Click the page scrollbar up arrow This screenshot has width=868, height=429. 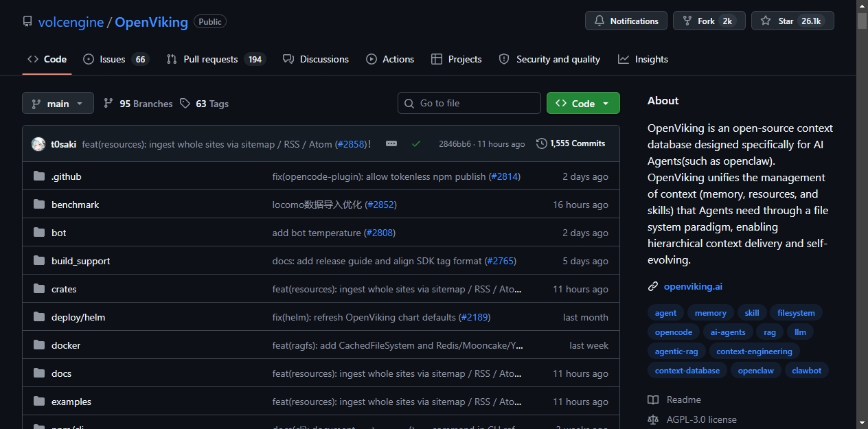click(x=862, y=5)
